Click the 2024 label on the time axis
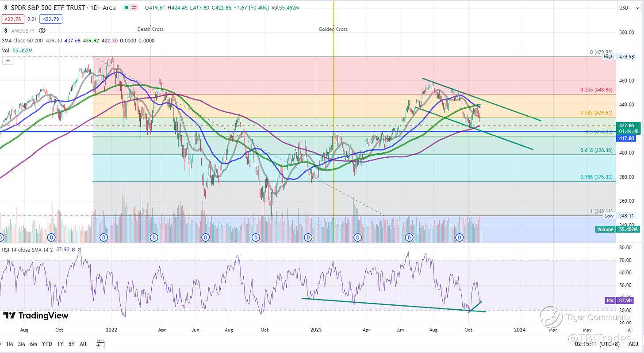 point(520,329)
